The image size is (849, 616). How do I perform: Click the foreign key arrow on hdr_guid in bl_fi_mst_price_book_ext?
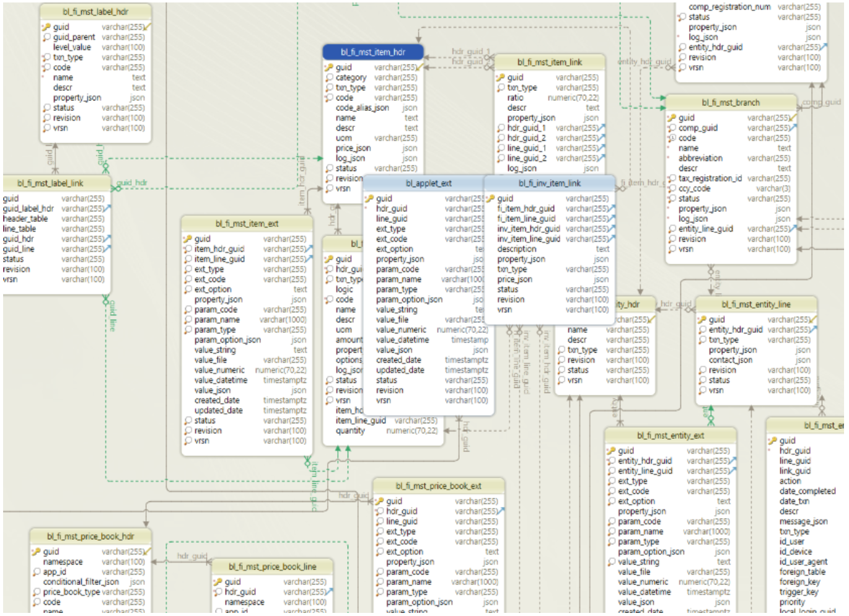[x=501, y=511]
